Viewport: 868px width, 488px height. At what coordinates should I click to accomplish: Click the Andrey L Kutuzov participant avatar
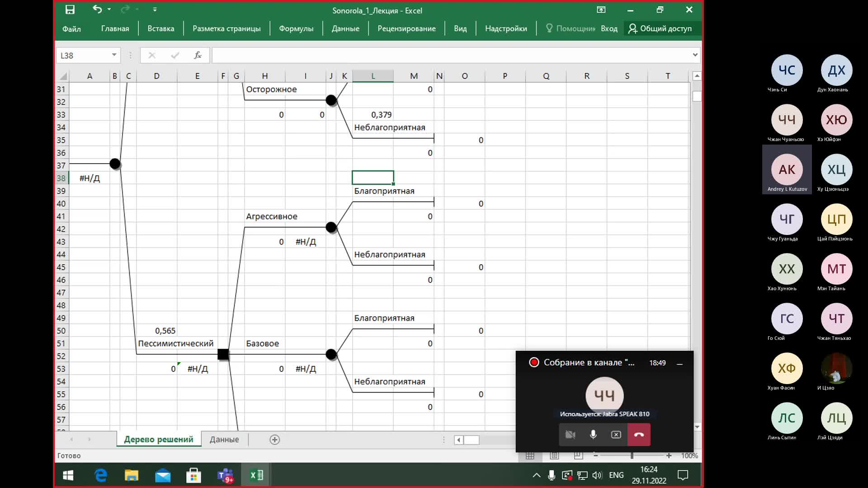point(787,169)
